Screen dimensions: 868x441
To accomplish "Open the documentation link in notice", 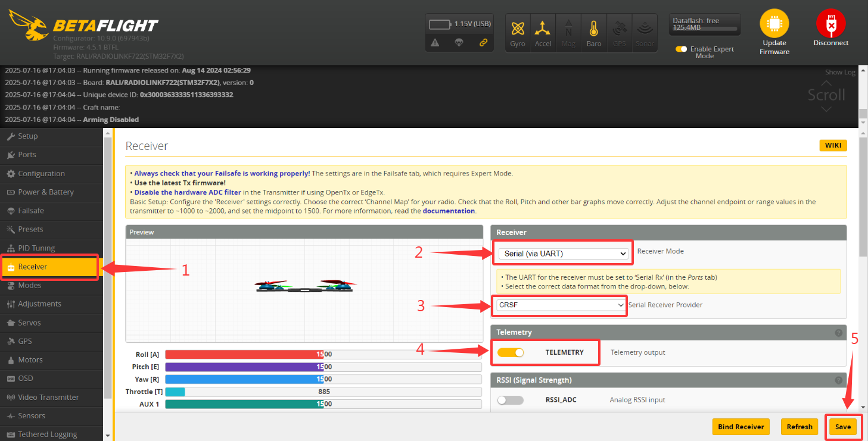I will 449,211.
